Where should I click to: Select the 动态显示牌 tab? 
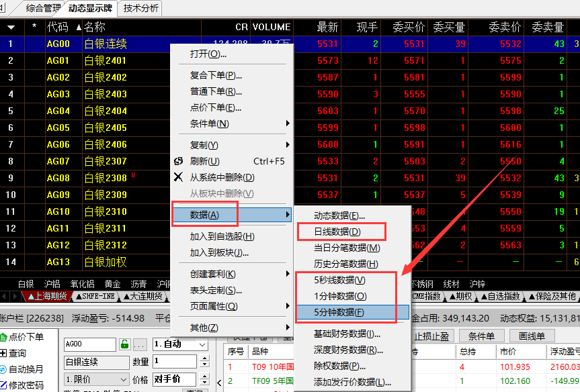point(90,8)
